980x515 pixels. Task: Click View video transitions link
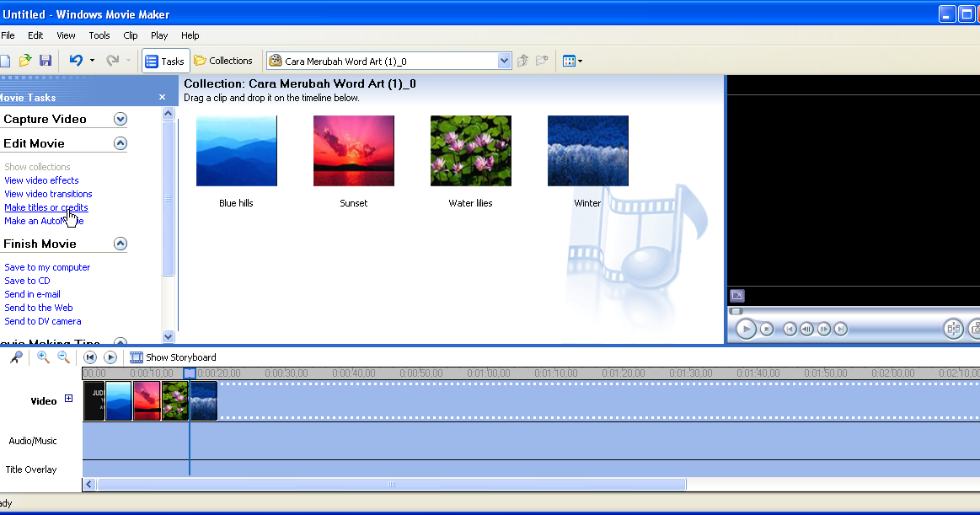(x=48, y=194)
